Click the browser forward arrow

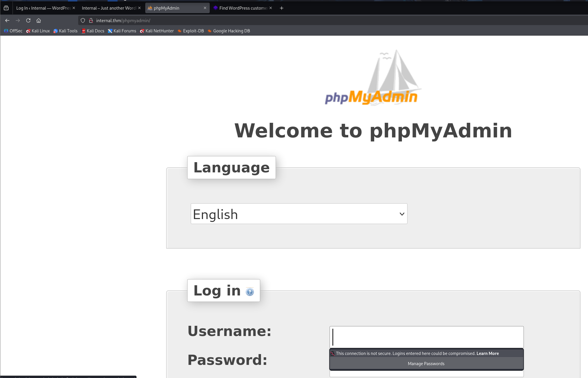click(18, 20)
